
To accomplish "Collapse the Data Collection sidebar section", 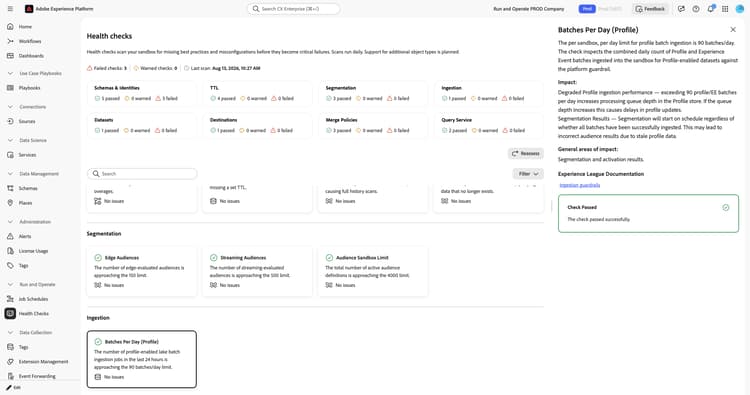I will pos(10,332).
